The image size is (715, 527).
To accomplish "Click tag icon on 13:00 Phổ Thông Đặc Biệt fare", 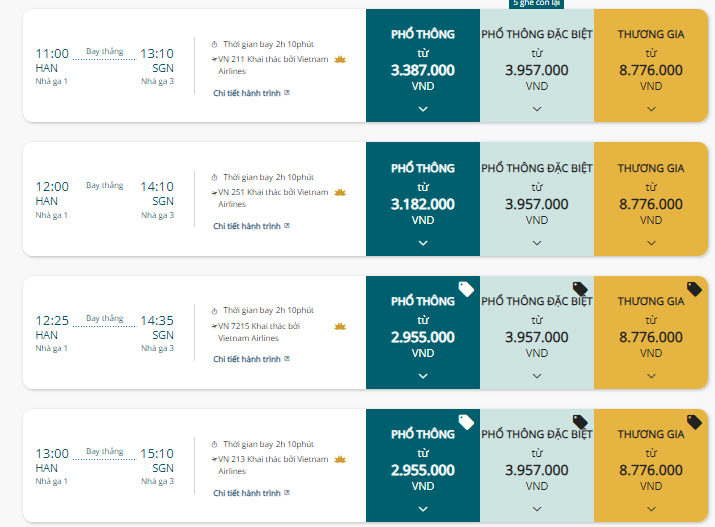I will click(x=580, y=422).
